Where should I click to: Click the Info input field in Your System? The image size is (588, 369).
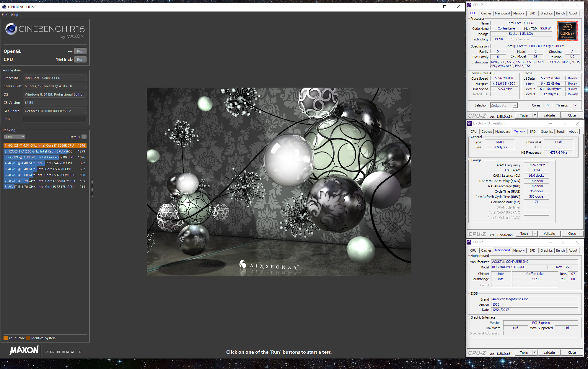(x=55, y=119)
